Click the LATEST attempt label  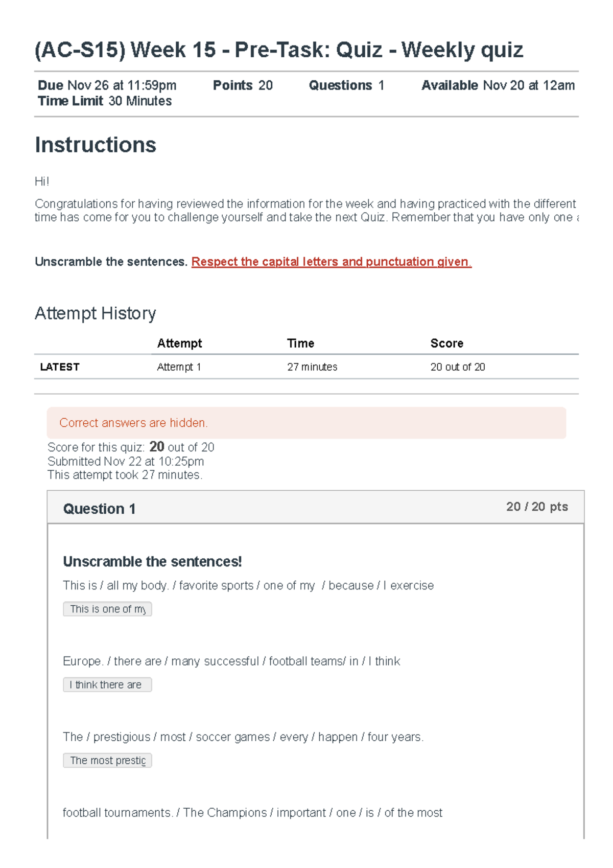(60, 367)
